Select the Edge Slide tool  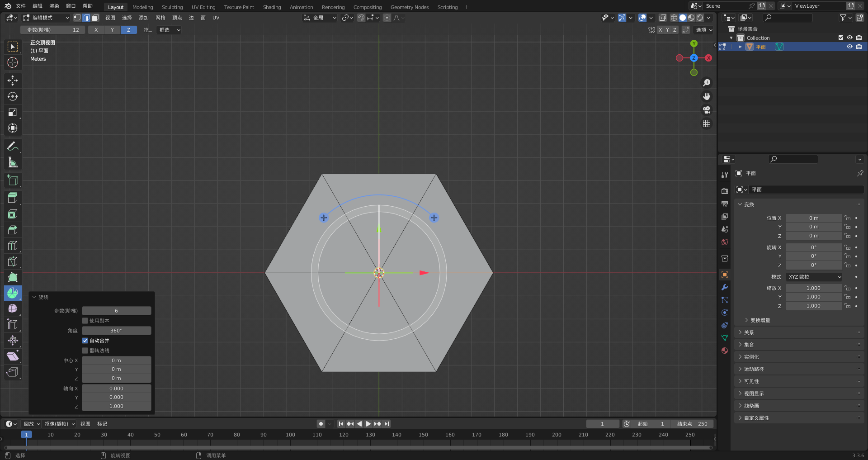click(x=13, y=324)
